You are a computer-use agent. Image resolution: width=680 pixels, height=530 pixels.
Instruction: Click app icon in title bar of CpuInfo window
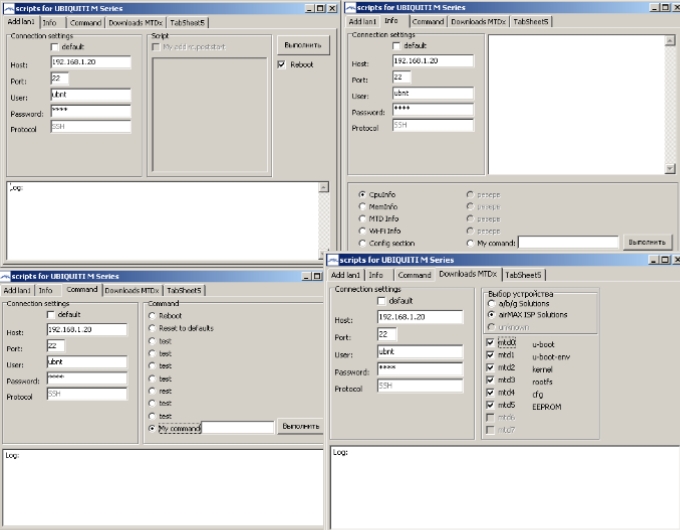tap(350, 7)
